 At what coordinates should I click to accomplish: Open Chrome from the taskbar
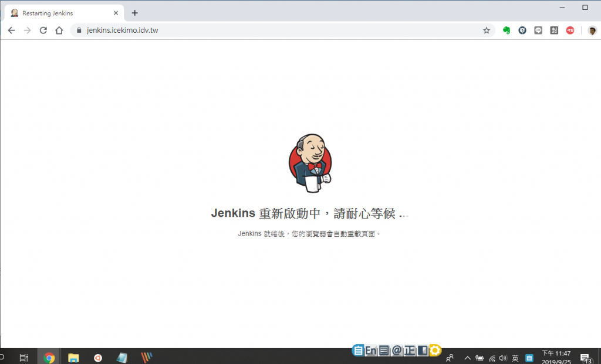tap(49, 358)
